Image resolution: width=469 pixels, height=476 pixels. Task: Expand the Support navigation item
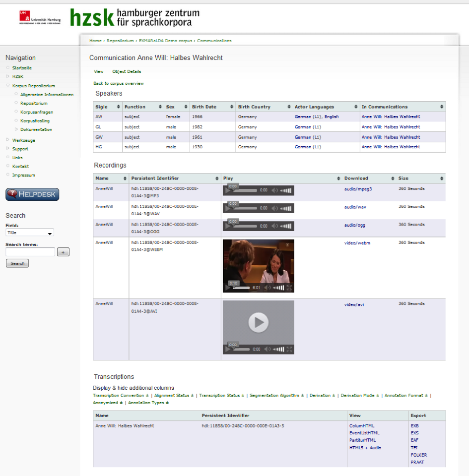coord(7,148)
